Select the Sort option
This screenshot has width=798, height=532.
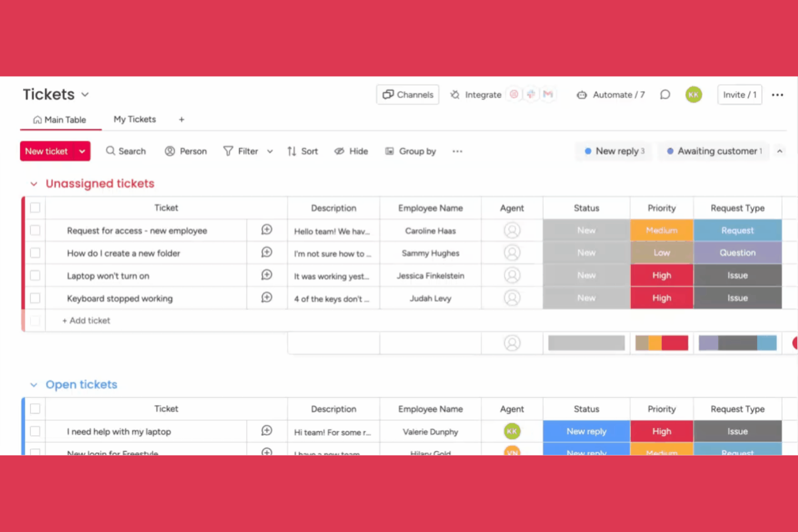pyautogui.click(x=302, y=151)
